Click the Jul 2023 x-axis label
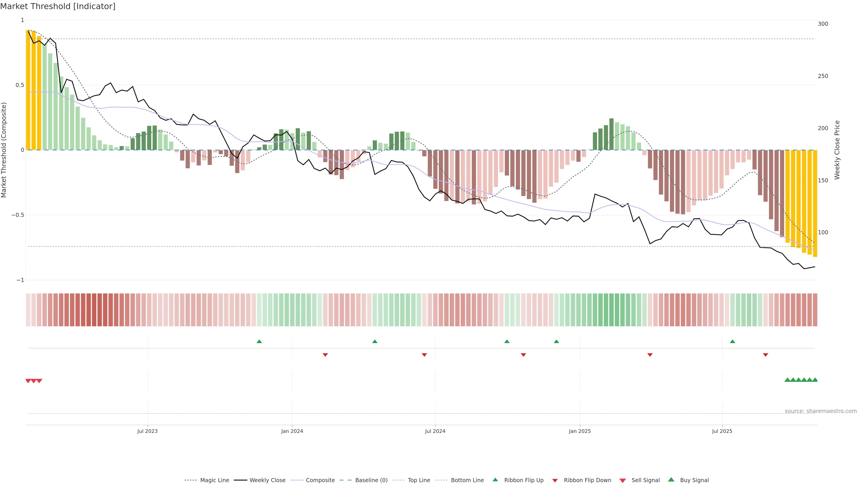This screenshot has width=868, height=488. 147,431
